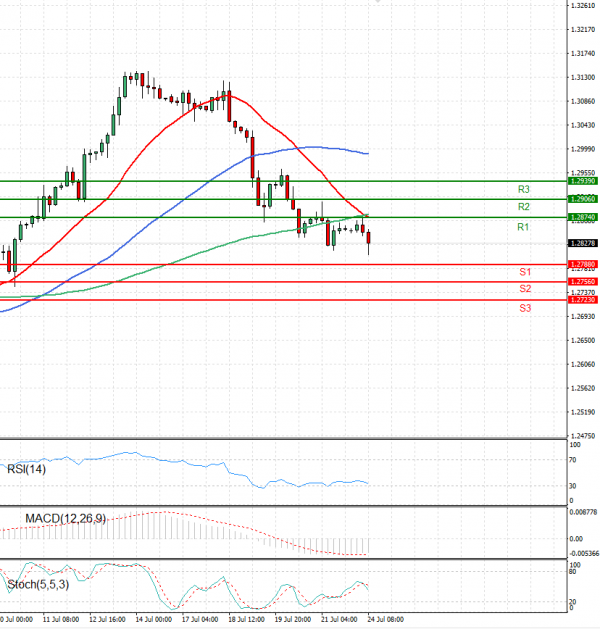Click the S2 support label
Viewport: 600px width, 629px height.
point(525,288)
